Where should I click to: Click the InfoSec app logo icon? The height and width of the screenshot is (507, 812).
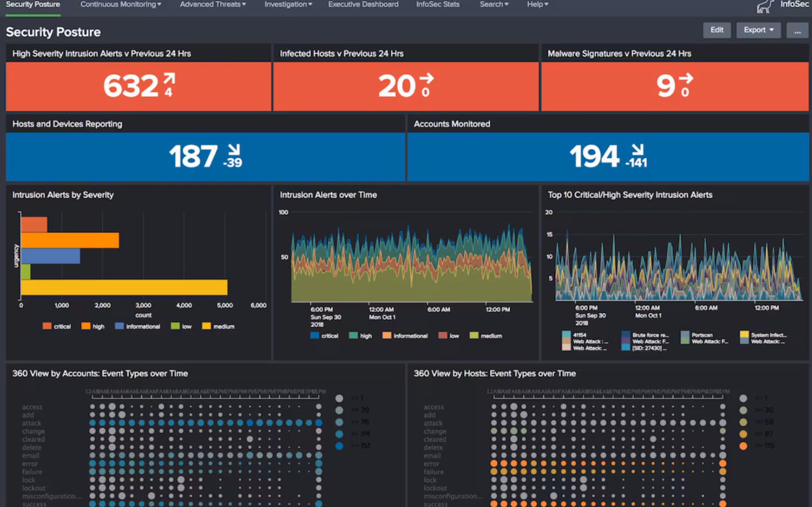tap(765, 6)
